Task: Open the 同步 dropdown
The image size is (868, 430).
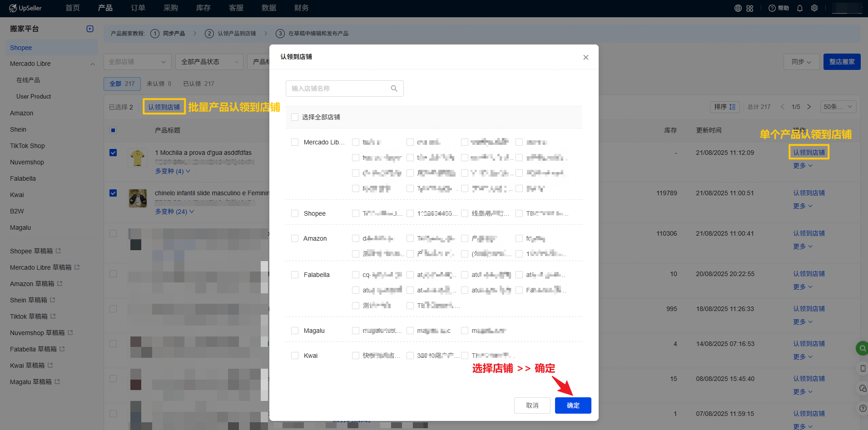Action: (x=801, y=62)
